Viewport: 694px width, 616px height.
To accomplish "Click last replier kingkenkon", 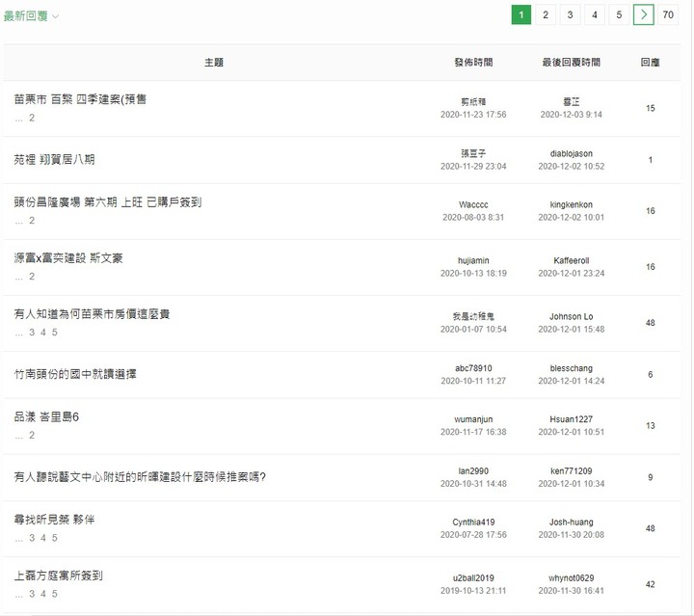I will (571, 205).
